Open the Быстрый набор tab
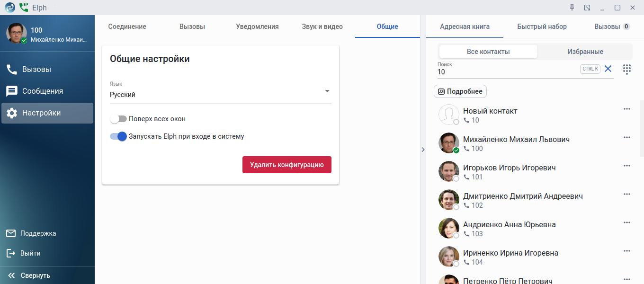644x284 pixels. [542, 27]
